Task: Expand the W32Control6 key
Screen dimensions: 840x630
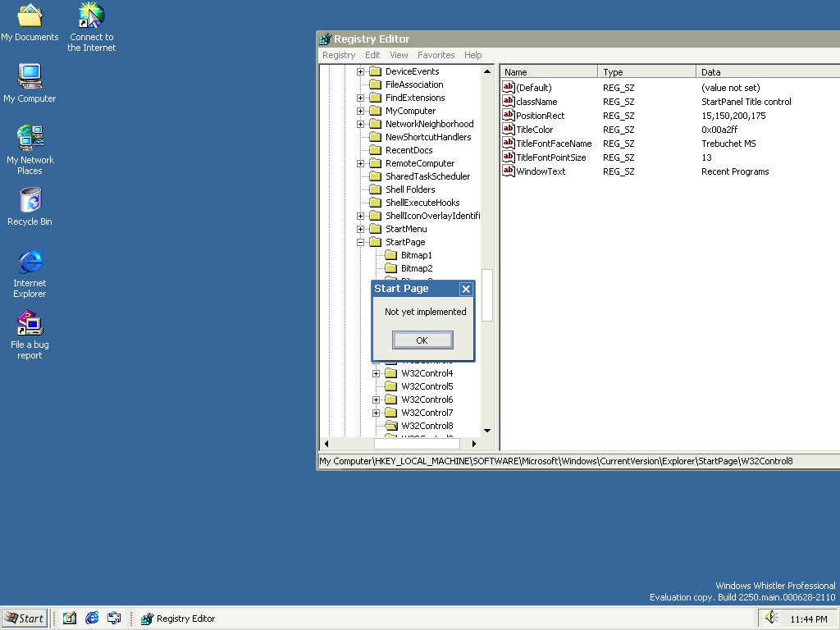Action: [x=376, y=399]
